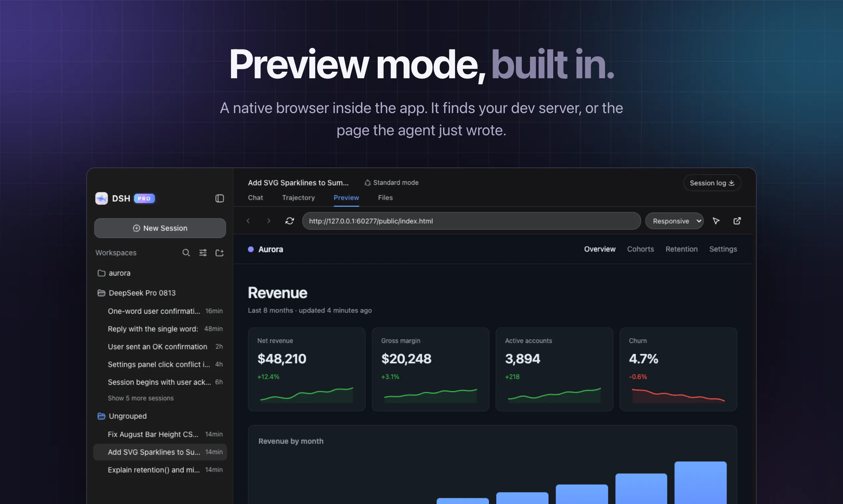
Task: Click the Revenue by month heading
Action: (x=291, y=441)
